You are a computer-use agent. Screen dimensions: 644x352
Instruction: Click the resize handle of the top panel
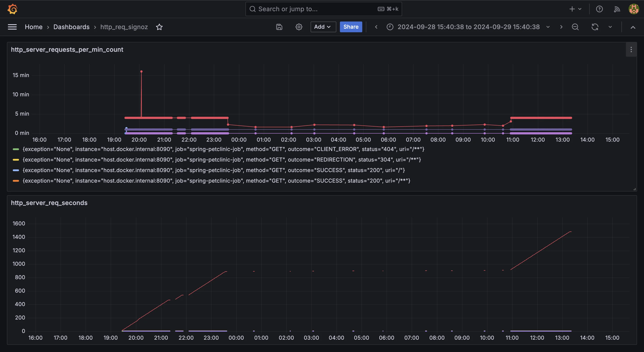[635, 189]
